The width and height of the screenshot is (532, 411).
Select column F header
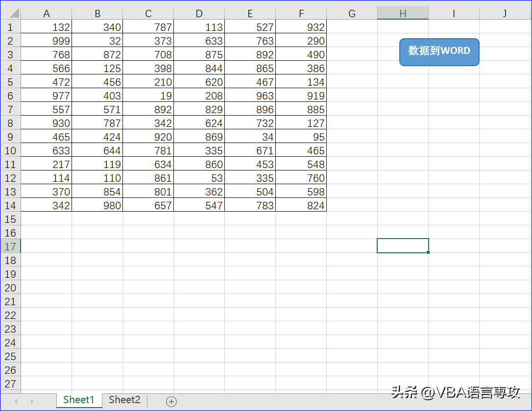pos(301,13)
